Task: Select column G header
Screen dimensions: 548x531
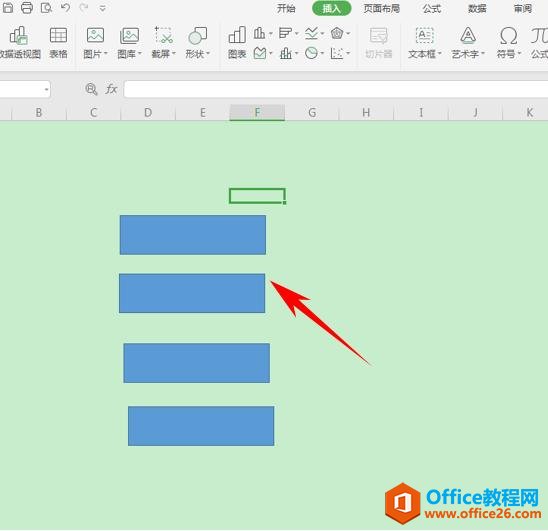Action: pyautogui.click(x=312, y=113)
